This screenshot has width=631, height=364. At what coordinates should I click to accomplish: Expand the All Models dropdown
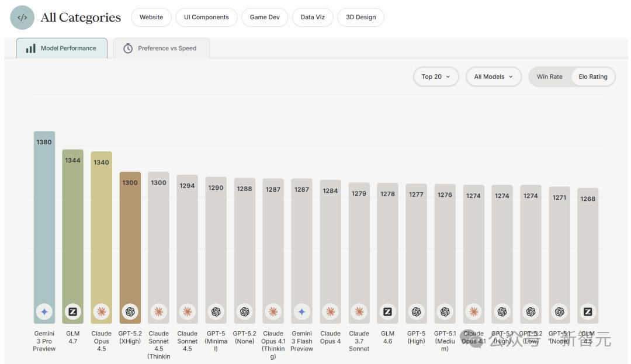click(x=493, y=77)
